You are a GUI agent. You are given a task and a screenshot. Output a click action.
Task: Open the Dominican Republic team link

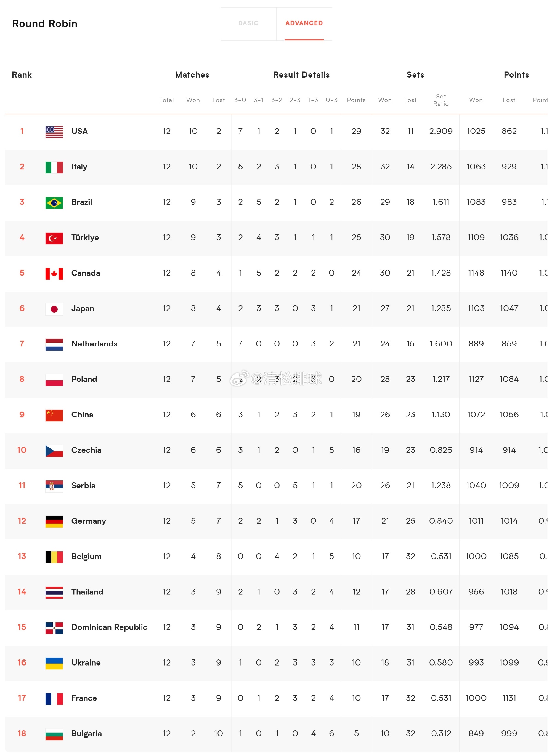coord(109,627)
